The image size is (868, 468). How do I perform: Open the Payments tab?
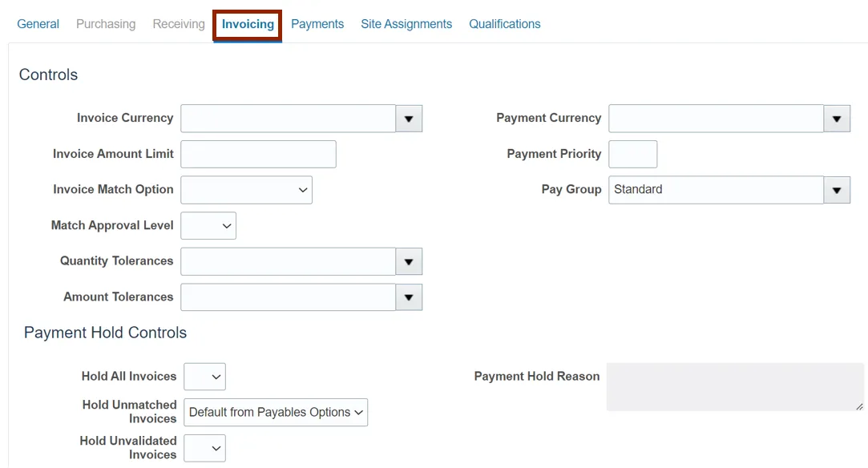317,24
